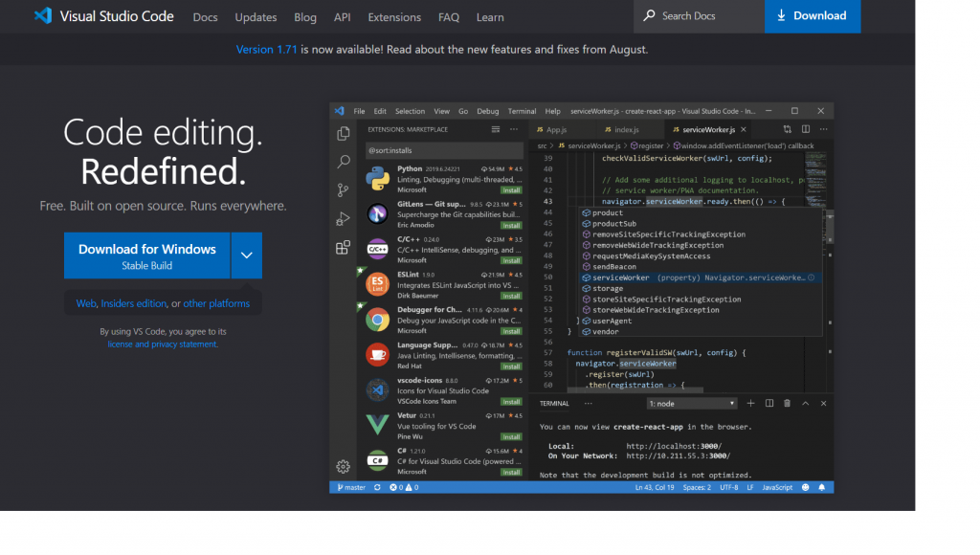The width and height of the screenshot is (980, 555).
Task: Open the Extensions icon in activity bar
Action: tap(344, 248)
